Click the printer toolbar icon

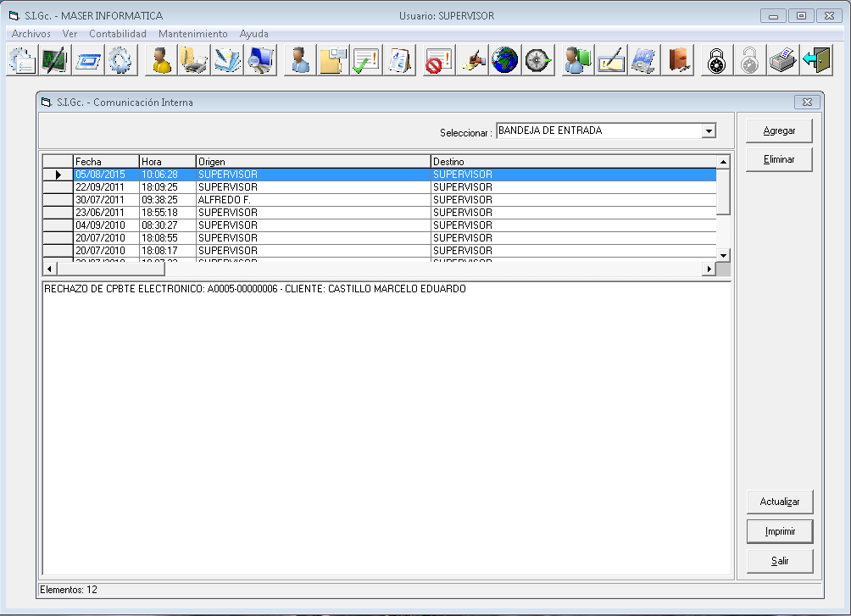[x=782, y=60]
